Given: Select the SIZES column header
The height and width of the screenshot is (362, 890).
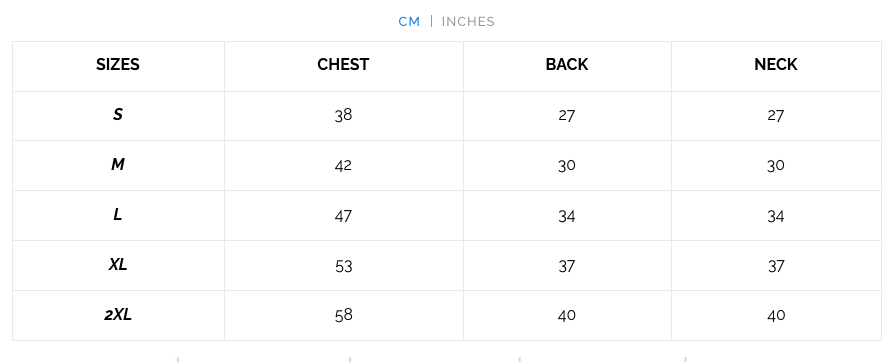Looking at the screenshot, I should point(117,65).
